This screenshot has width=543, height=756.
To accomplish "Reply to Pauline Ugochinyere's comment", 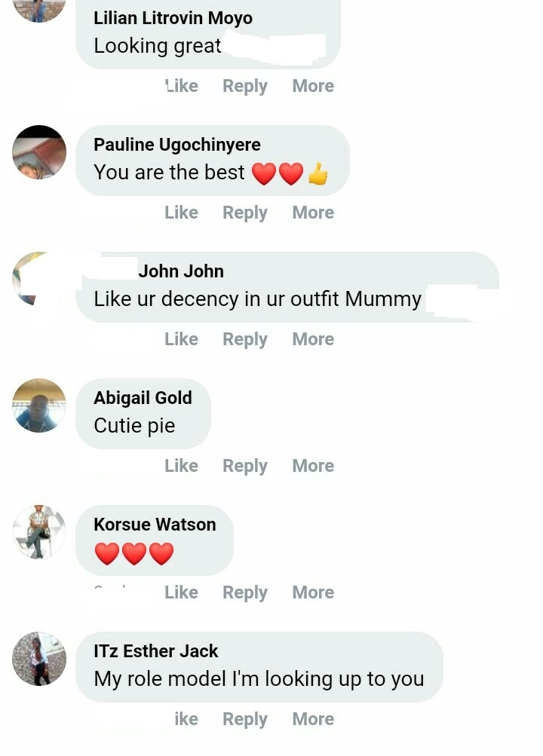I will 245,213.
